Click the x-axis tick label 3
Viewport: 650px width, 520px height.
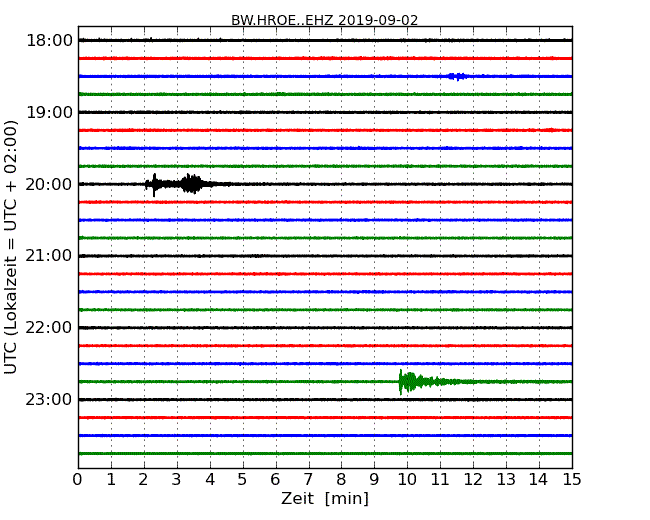coord(177,479)
